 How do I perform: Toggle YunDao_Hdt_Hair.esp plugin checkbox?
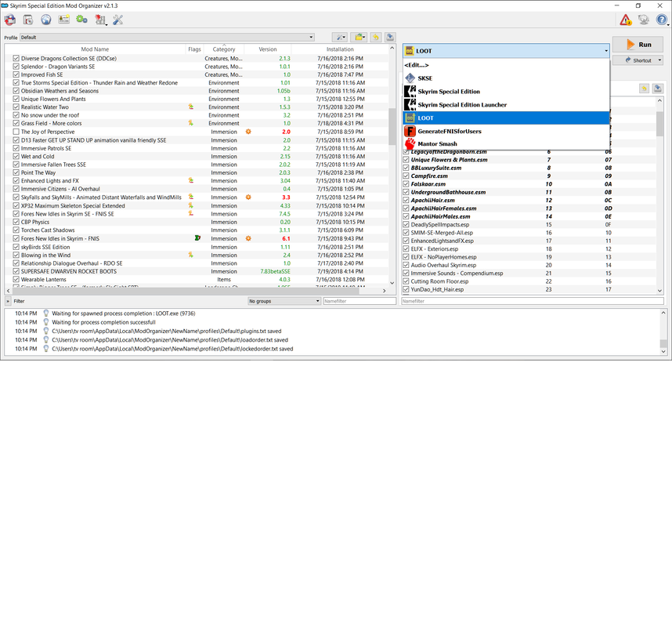(x=406, y=289)
